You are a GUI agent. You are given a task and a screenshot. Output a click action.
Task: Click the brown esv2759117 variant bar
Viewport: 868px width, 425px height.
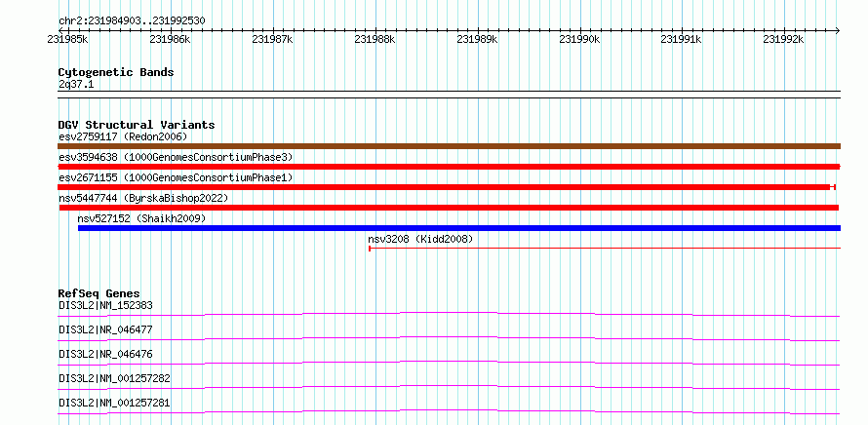tap(449, 146)
